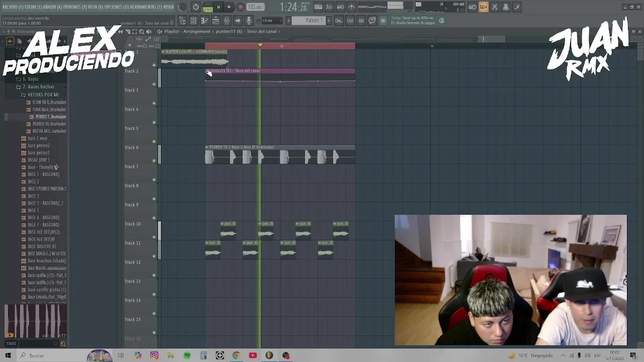Click the Alt button
644x362 pixels.
click(361, 21)
